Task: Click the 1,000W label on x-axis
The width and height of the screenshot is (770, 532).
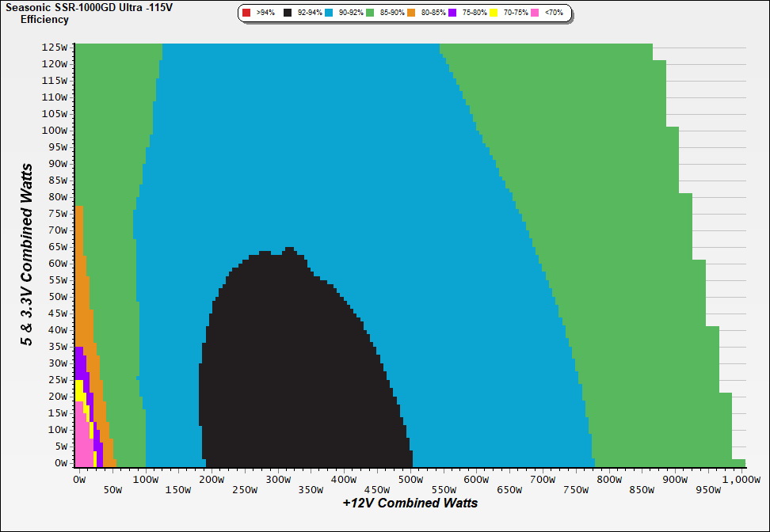Action: [740, 479]
